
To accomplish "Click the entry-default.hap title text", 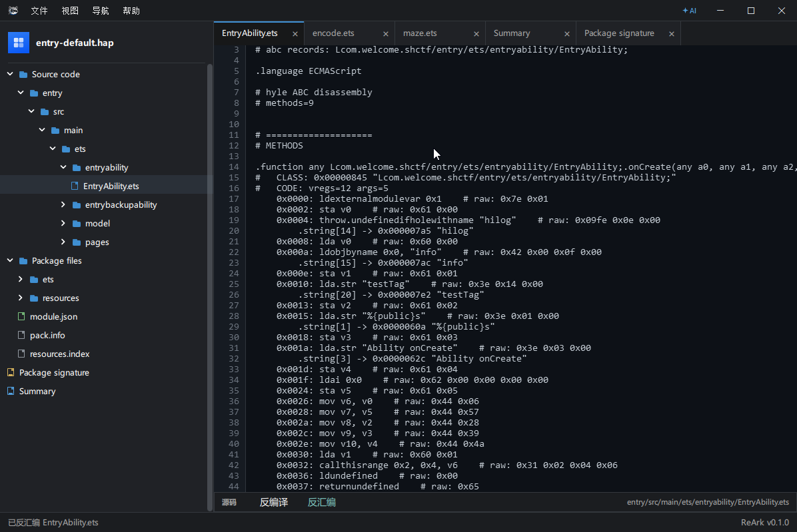I will [x=75, y=43].
